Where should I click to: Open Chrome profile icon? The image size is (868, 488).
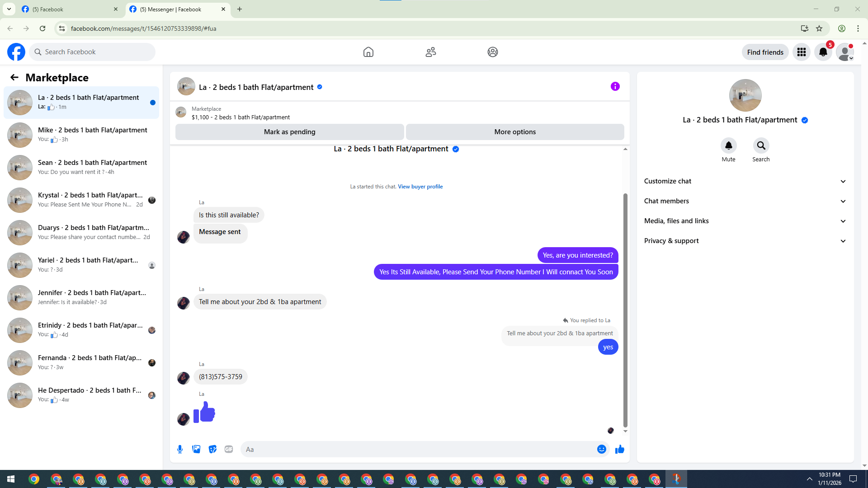pos(842,28)
